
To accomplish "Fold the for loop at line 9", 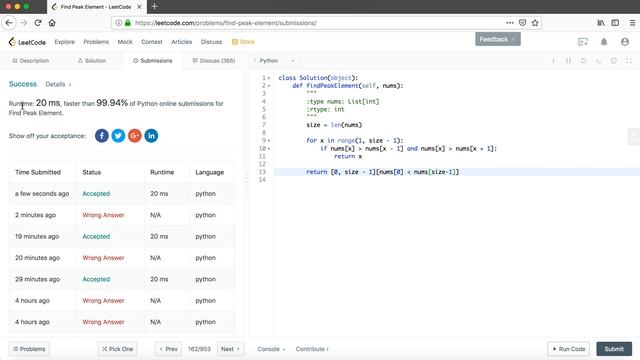I will 269,140.
